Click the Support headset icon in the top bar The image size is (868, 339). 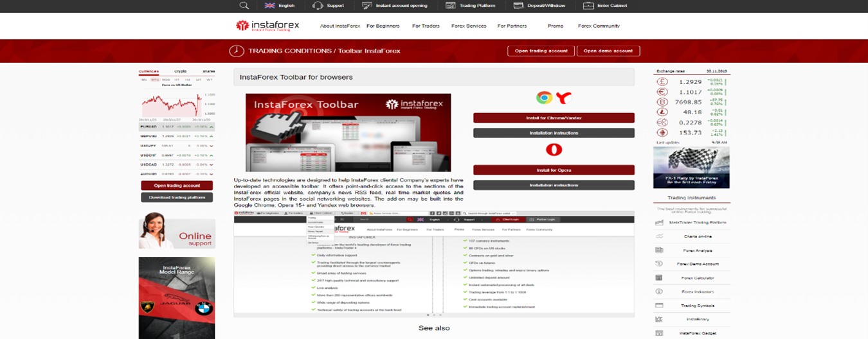(x=318, y=5)
